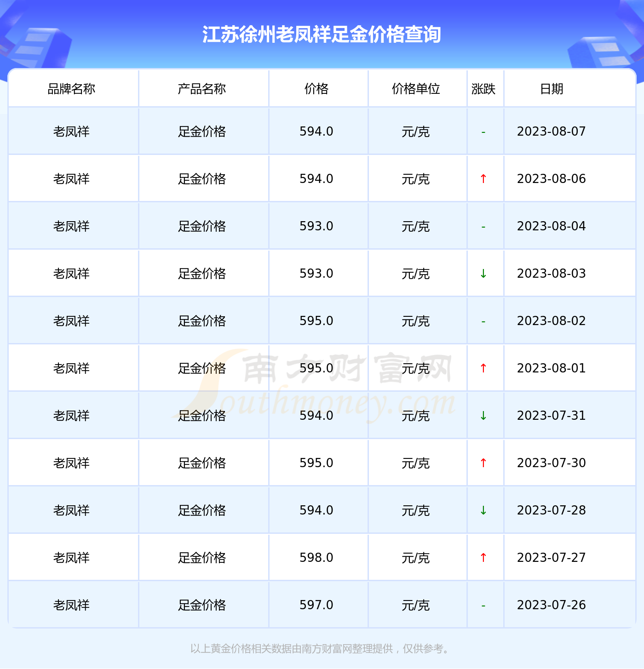Select date cell 2023-07-31
The image size is (644, 669).
coord(552,416)
